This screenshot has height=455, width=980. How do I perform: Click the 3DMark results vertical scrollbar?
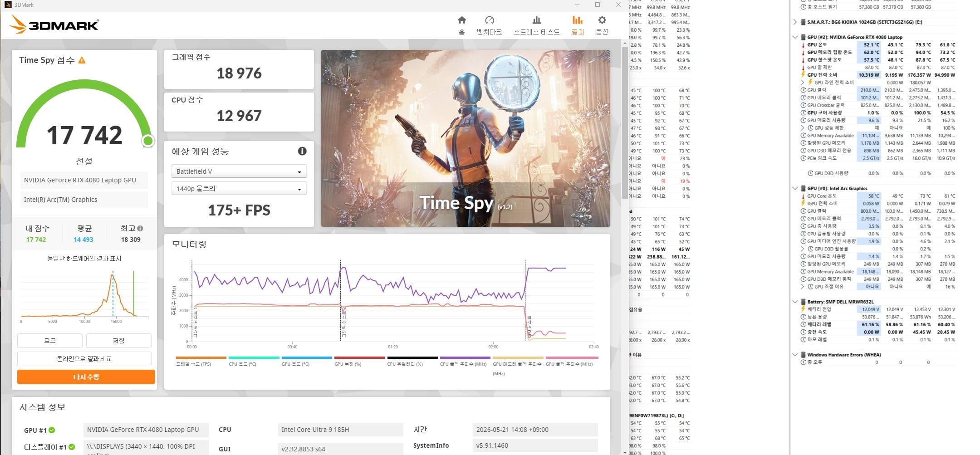[625, 122]
